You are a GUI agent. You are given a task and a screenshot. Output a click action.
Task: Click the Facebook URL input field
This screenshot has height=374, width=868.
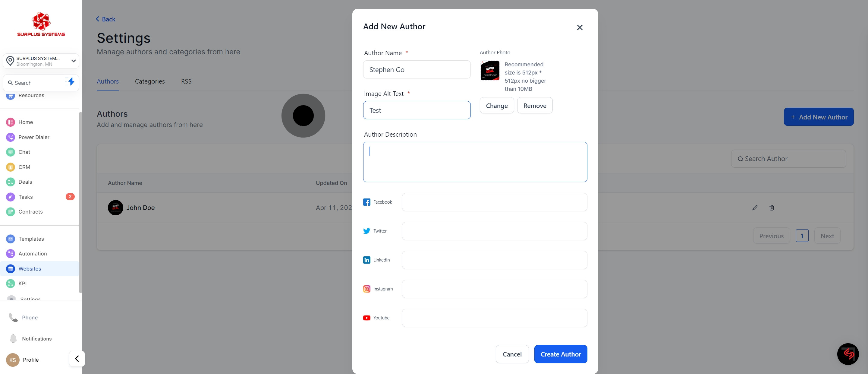tap(494, 202)
